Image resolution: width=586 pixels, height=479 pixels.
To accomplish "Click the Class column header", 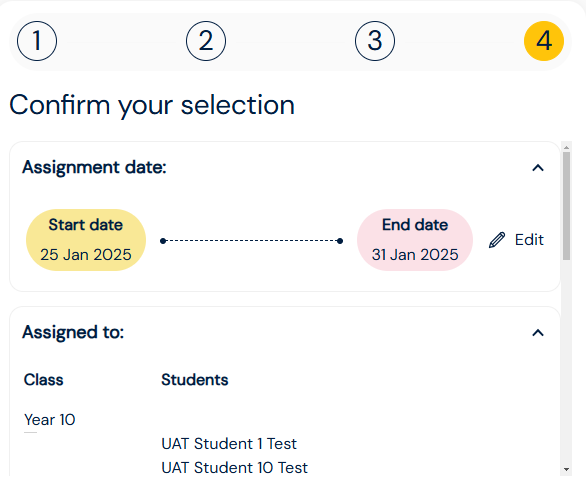I will [44, 380].
